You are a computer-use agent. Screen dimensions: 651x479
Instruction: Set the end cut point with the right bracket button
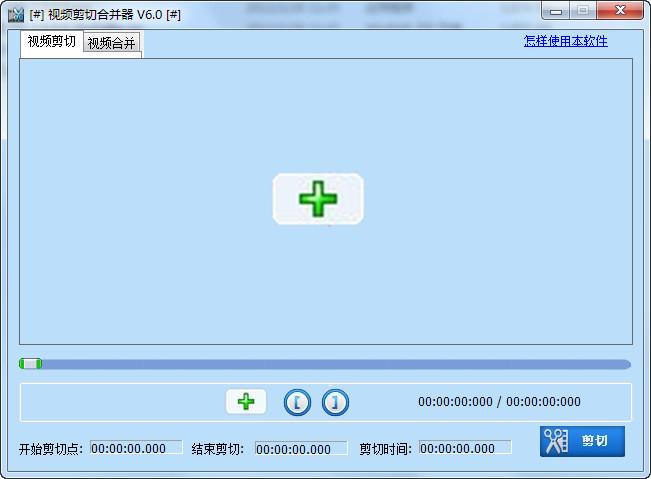[335, 402]
